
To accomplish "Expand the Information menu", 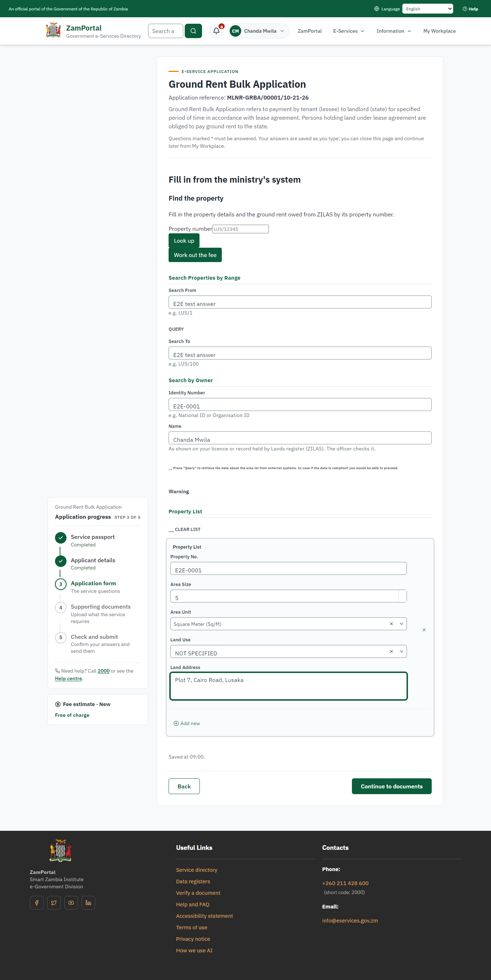I will click(394, 31).
